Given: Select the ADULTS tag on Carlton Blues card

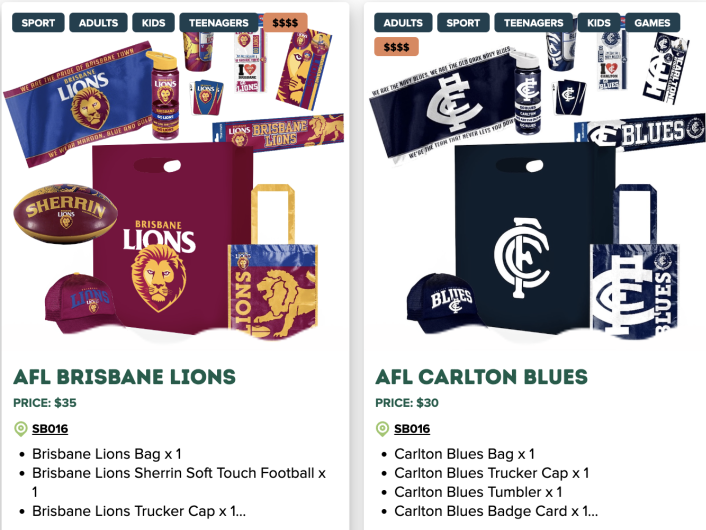Looking at the screenshot, I should [403, 23].
